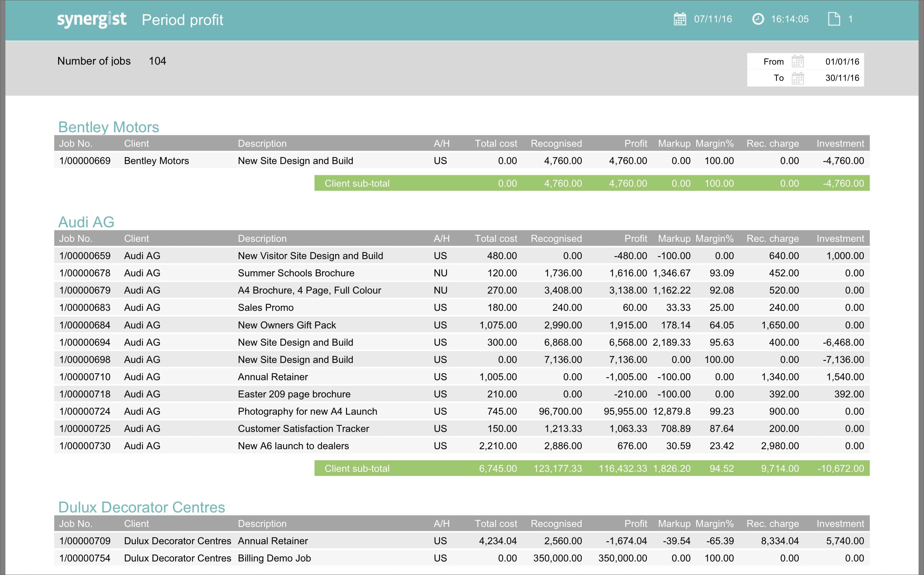Open the From date calendar picker
Screen dimensions: 924x575
[x=798, y=62]
